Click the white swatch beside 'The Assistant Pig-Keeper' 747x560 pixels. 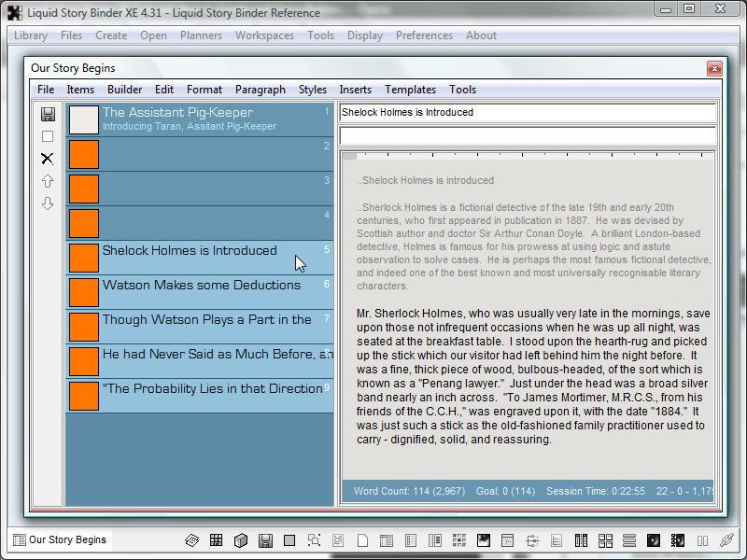[x=84, y=119]
